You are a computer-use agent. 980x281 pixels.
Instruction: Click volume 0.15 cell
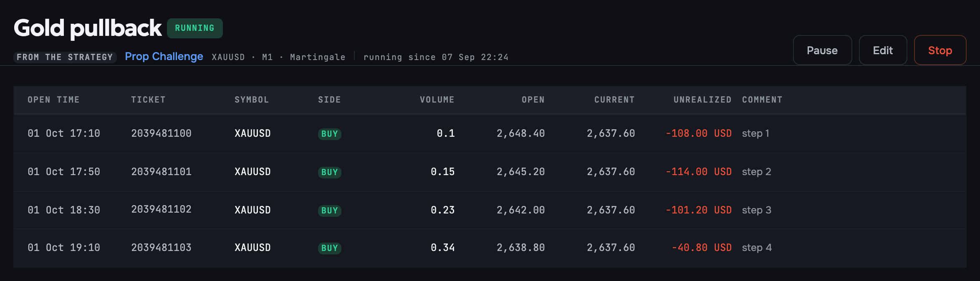443,172
